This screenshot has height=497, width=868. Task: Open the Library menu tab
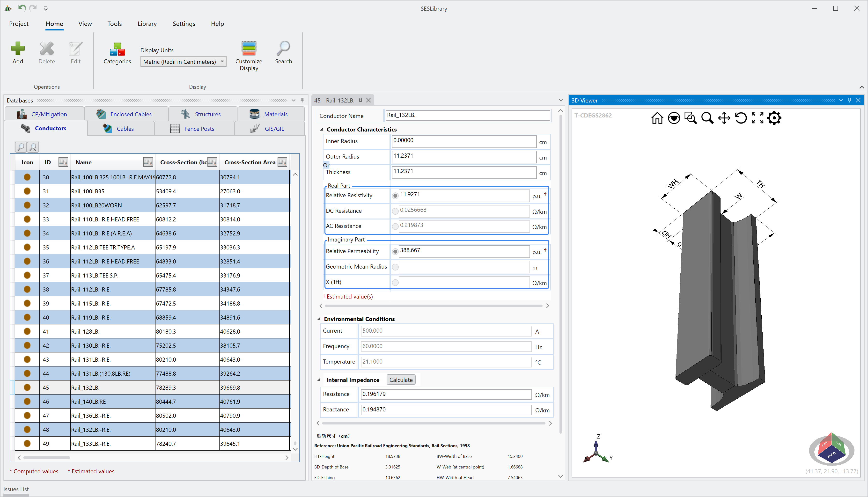pos(147,23)
